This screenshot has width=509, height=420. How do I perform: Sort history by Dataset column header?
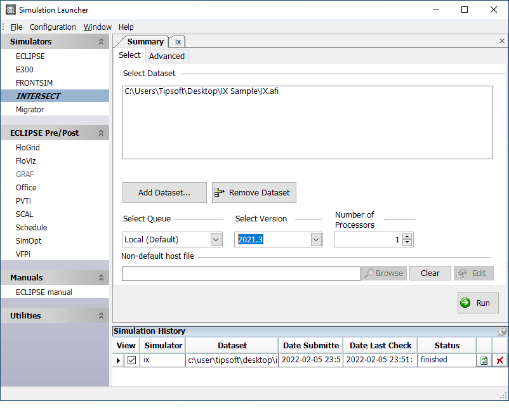click(x=232, y=345)
